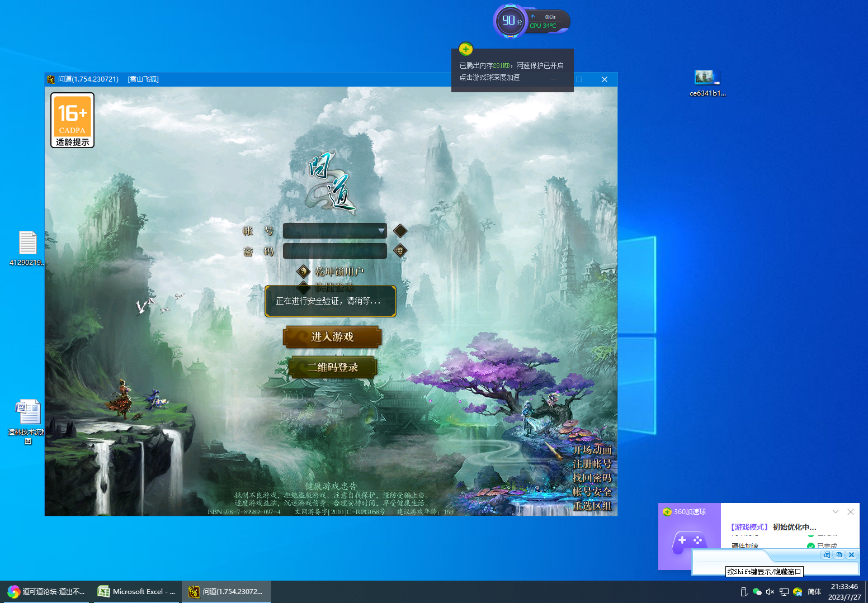The width and height of the screenshot is (868, 603).
Task: Click the 二维码登录 button
Action: [x=332, y=368]
